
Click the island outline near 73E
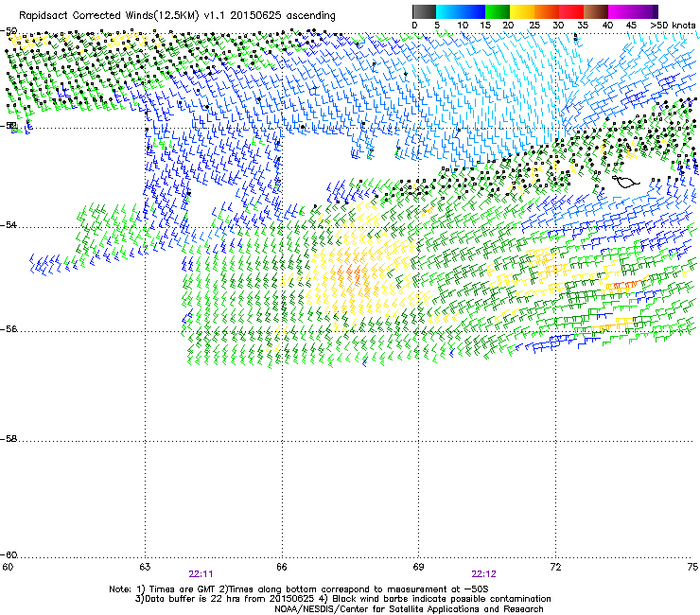(625, 182)
